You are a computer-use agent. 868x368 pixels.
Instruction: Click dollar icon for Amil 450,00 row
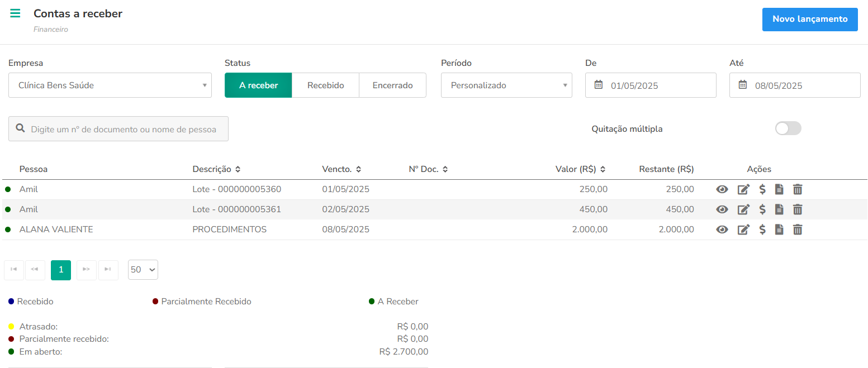pos(762,209)
